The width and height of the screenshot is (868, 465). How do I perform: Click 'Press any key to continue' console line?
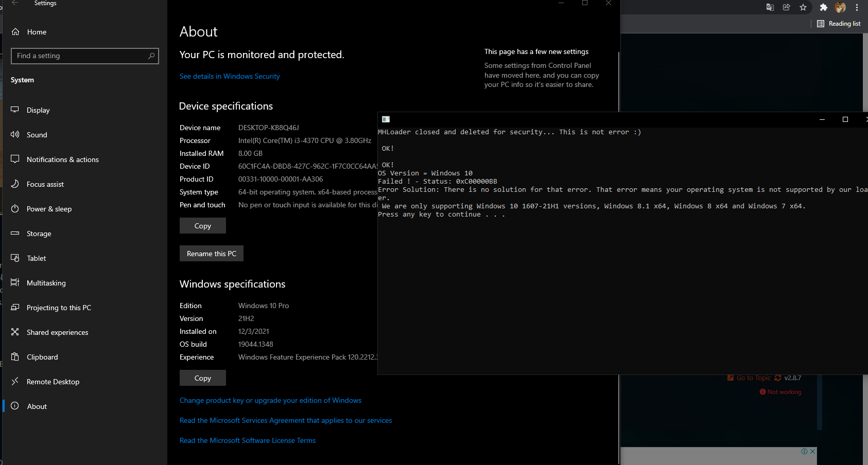pyautogui.click(x=441, y=214)
